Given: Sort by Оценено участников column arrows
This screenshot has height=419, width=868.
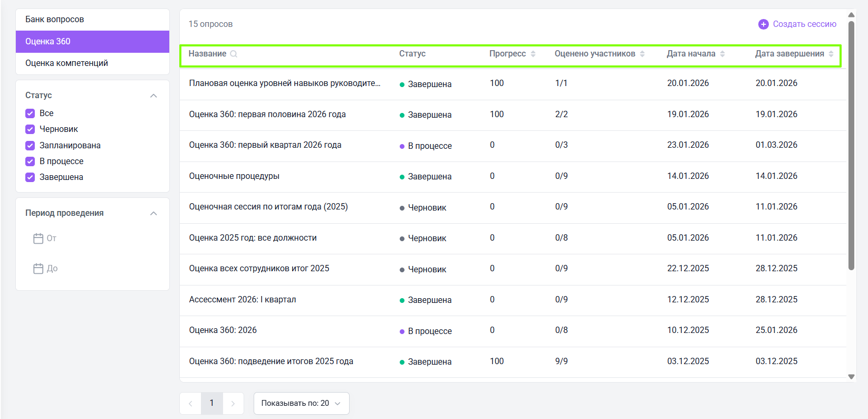Looking at the screenshot, I should 642,54.
